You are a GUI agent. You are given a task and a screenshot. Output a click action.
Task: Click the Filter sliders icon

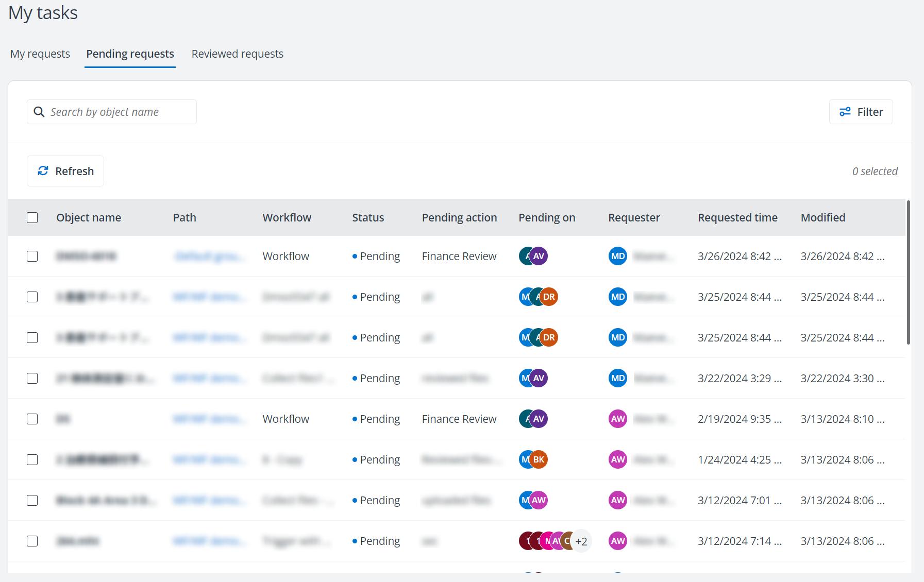(845, 111)
